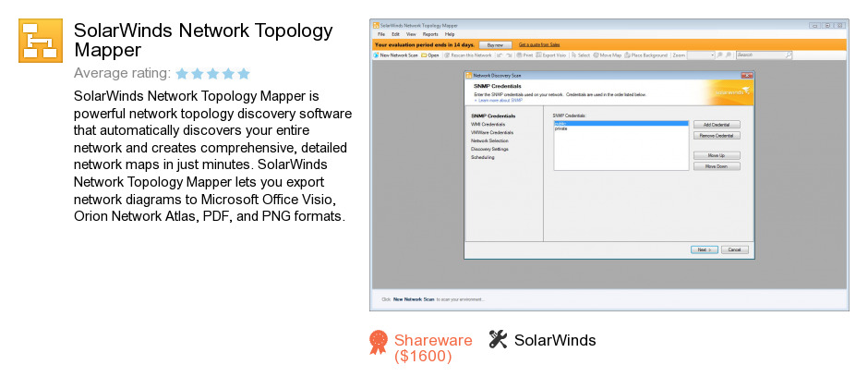Click the zoom out magnifier icon
The width and height of the screenshot is (868, 389).
point(729,55)
